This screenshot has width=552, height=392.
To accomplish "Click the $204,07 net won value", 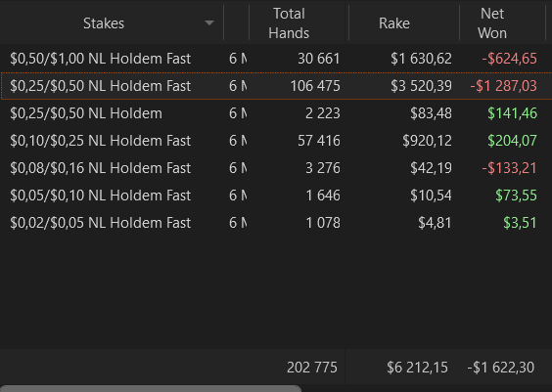I will [512, 141].
